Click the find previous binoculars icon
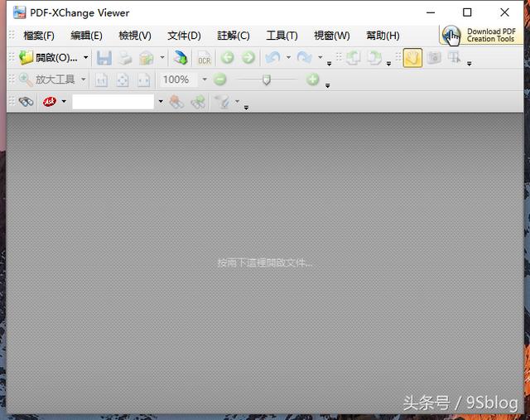The image size is (530, 420). click(176, 101)
